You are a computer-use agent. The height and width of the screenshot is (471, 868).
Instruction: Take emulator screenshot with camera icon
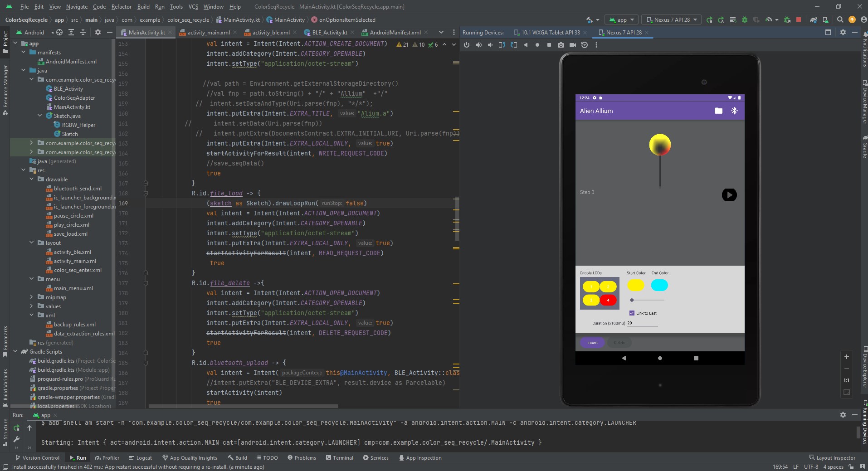click(x=561, y=45)
